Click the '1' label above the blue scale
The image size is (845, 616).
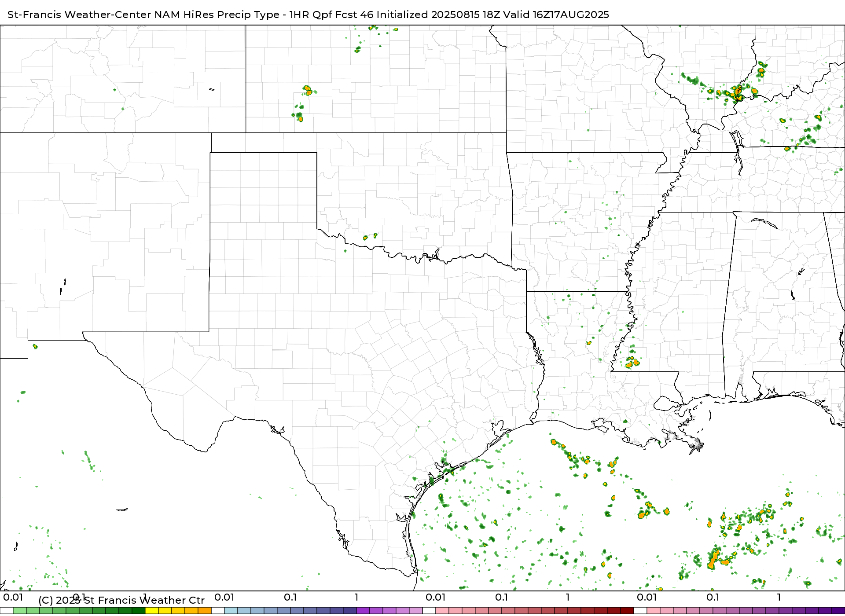pos(356,598)
